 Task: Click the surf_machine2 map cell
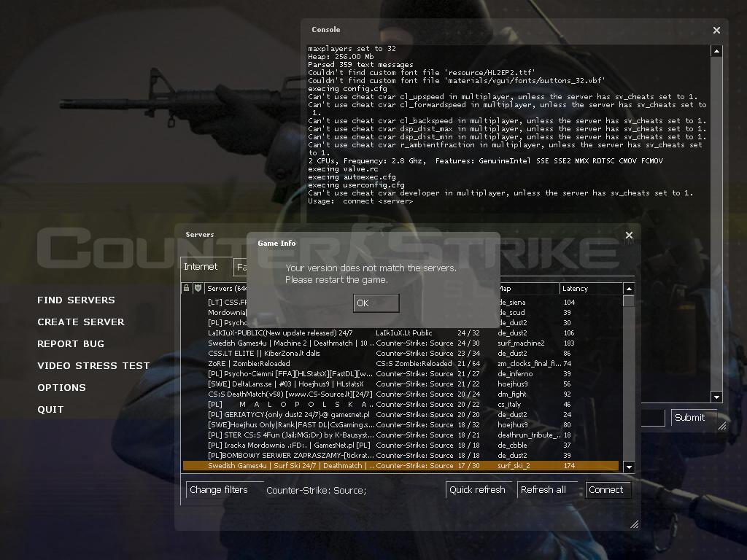coord(521,343)
